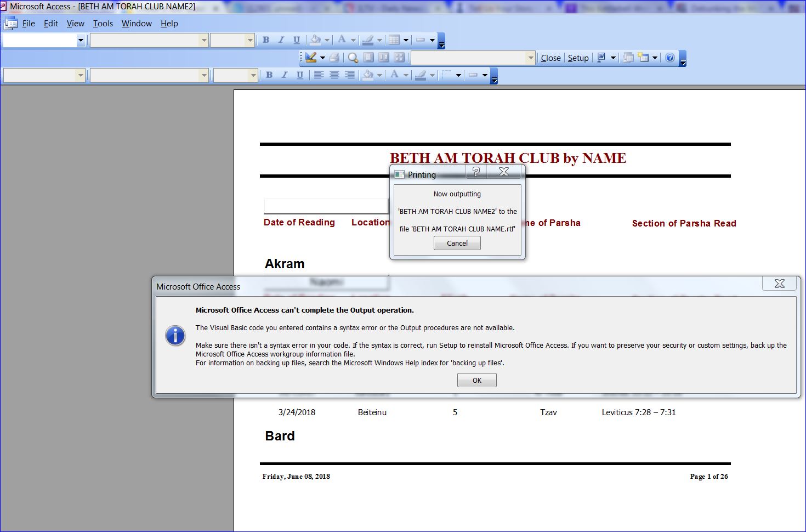The image size is (806, 532).
Task: Click the Print icon on the preview toolbar
Action: (334, 58)
